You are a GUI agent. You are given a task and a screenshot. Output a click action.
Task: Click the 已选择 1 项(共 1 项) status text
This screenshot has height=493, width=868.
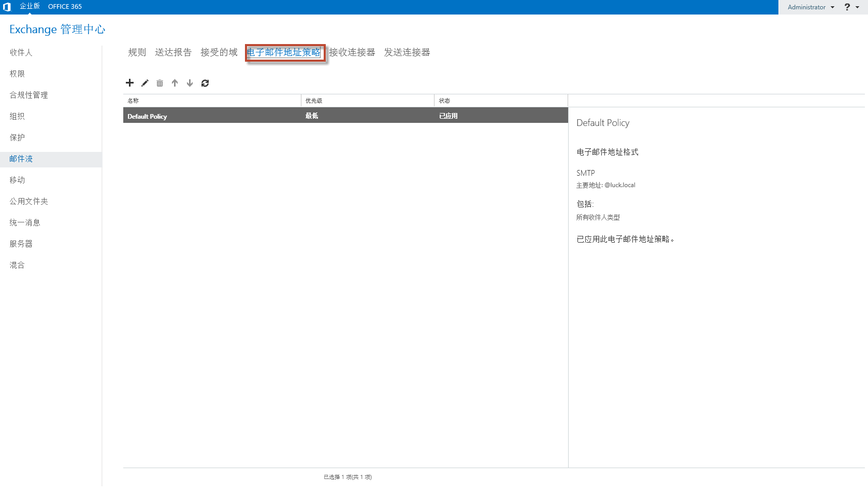[x=348, y=477]
